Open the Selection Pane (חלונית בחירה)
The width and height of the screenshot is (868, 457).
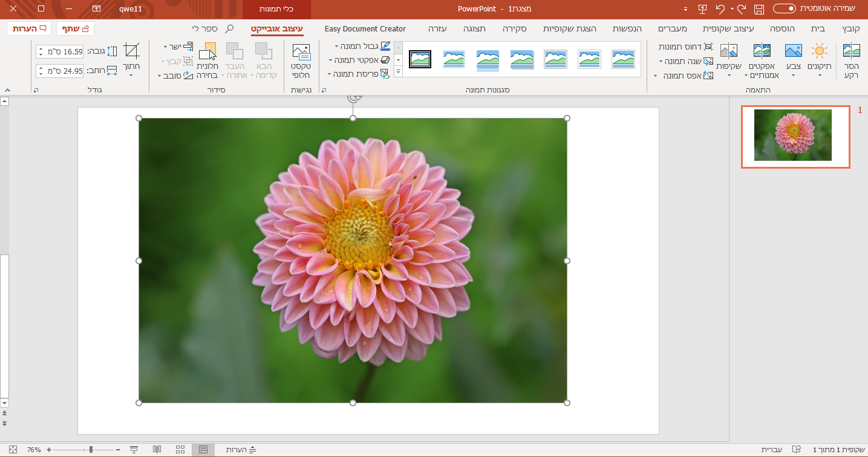pyautogui.click(x=207, y=61)
